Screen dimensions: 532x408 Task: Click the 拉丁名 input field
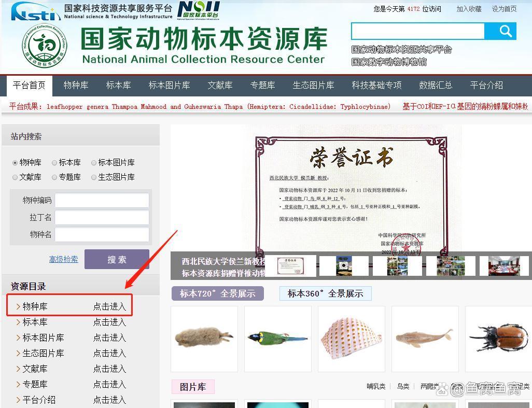[x=102, y=217]
